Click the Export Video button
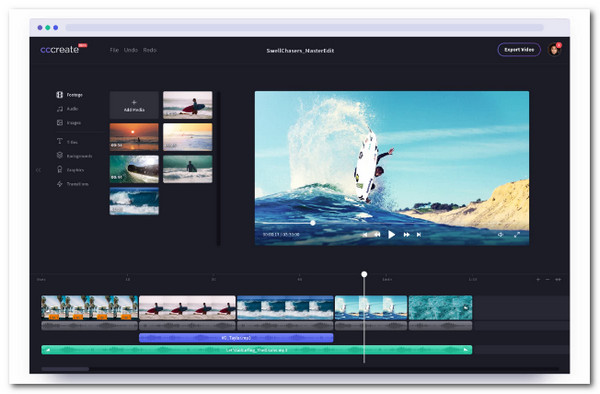Viewport: 600px width, 394px height. click(x=519, y=50)
